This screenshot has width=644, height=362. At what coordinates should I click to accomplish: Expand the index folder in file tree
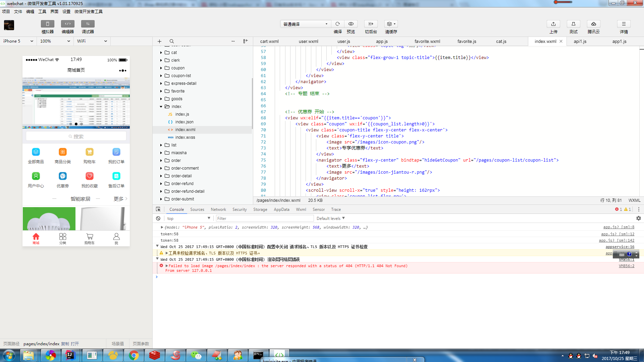161,106
